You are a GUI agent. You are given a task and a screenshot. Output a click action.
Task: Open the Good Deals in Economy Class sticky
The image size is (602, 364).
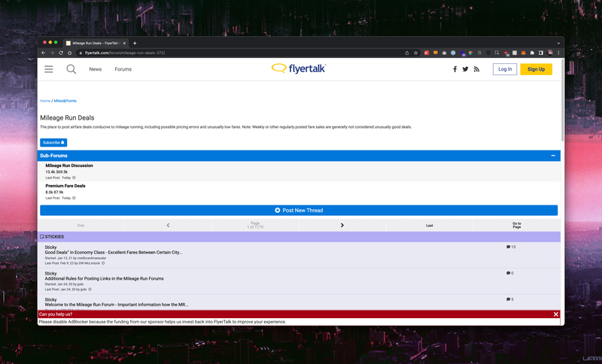point(114,253)
